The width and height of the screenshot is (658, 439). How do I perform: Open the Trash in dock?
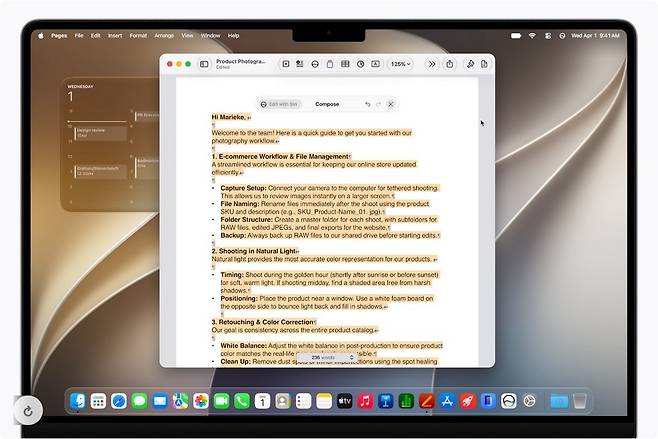(x=580, y=401)
